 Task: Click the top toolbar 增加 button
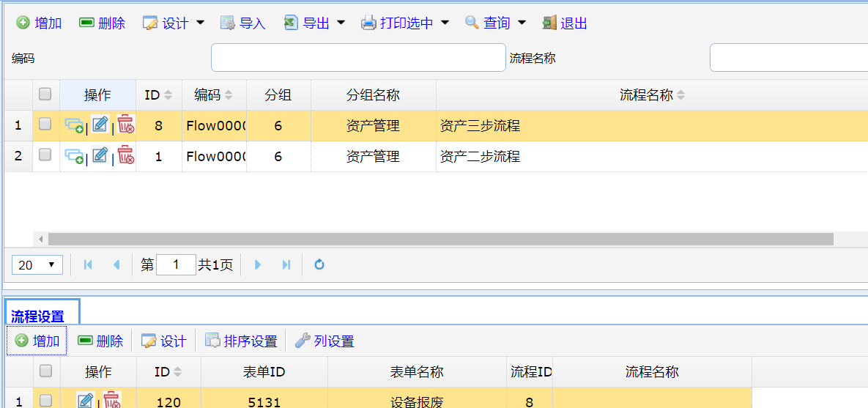coord(40,23)
